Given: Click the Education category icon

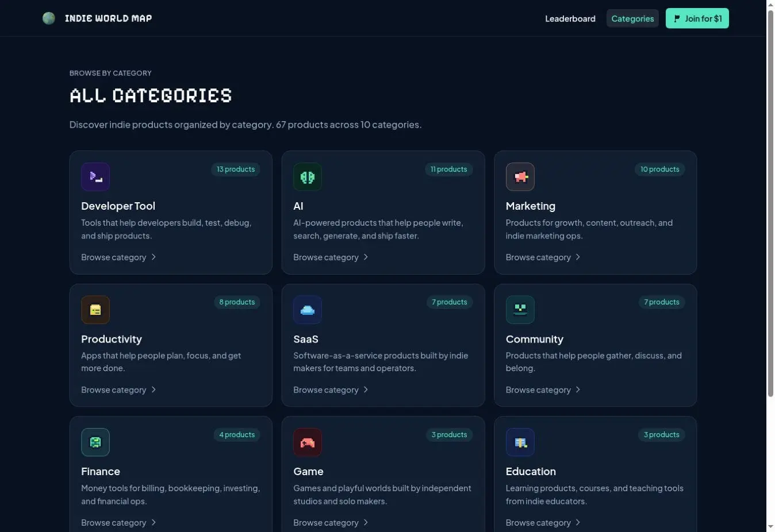Looking at the screenshot, I should point(520,442).
